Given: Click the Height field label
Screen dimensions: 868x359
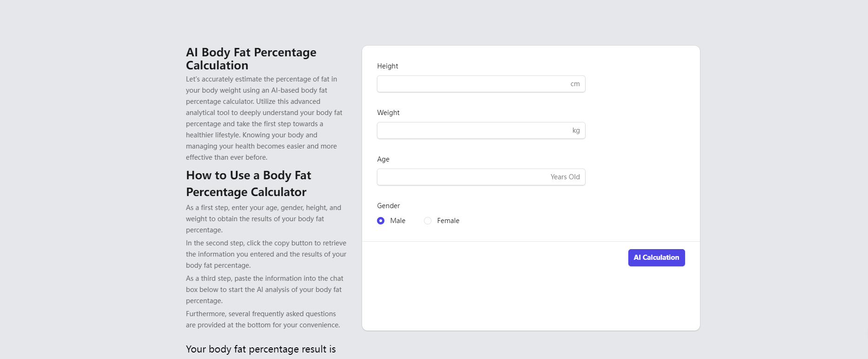Looking at the screenshot, I should 387,66.
